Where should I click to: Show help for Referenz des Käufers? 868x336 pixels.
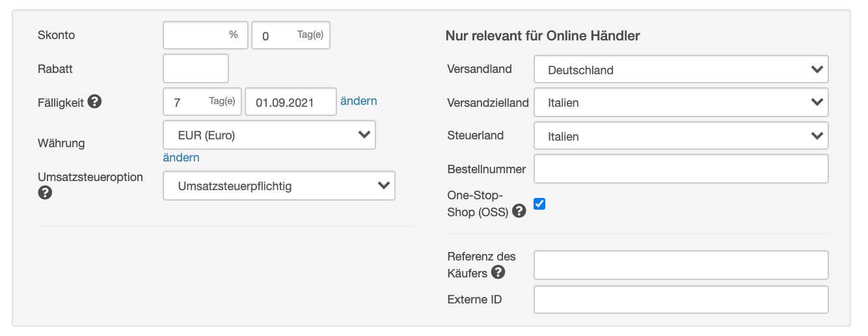pyautogui.click(x=498, y=272)
